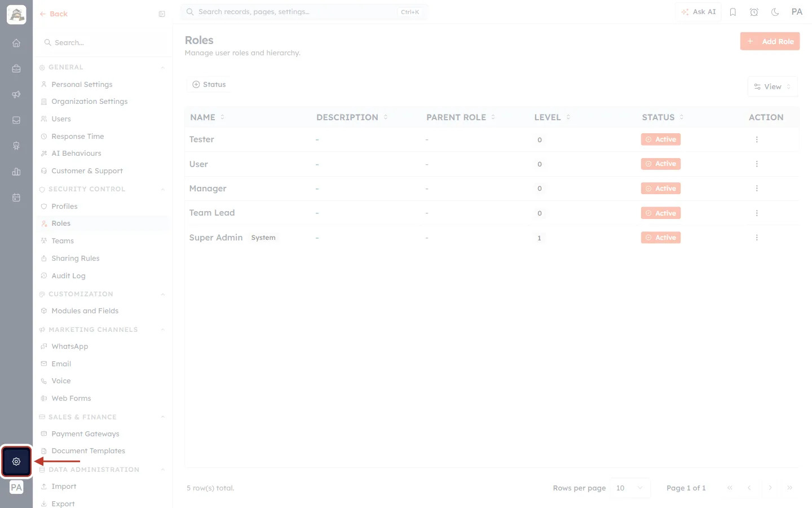This screenshot has width=812, height=508.
Task: Collapse the sidebar panel icon
Action: coord(162,14)
